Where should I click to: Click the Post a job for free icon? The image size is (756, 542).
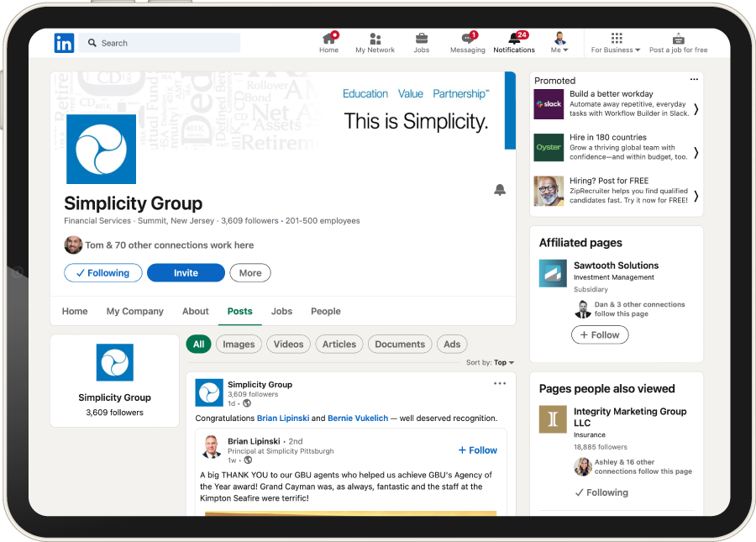[679, 39]
